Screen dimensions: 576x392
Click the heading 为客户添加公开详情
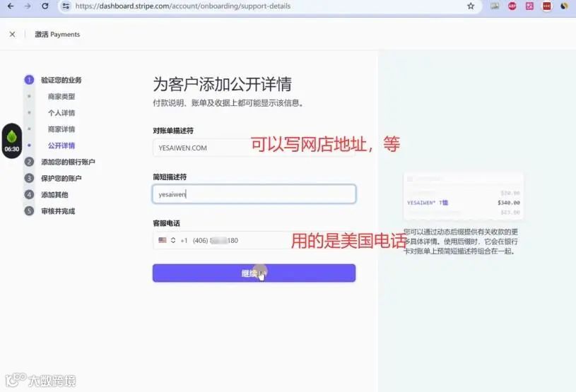[222, 84]
